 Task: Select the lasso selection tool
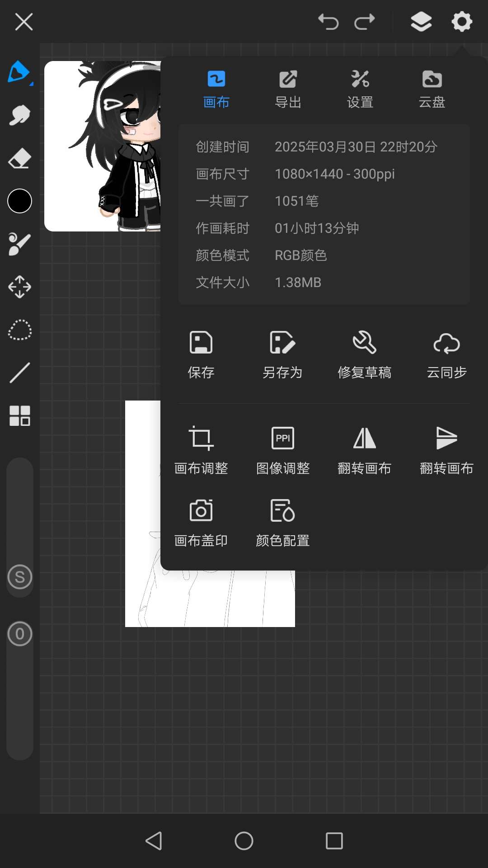(x=19, y=330)
